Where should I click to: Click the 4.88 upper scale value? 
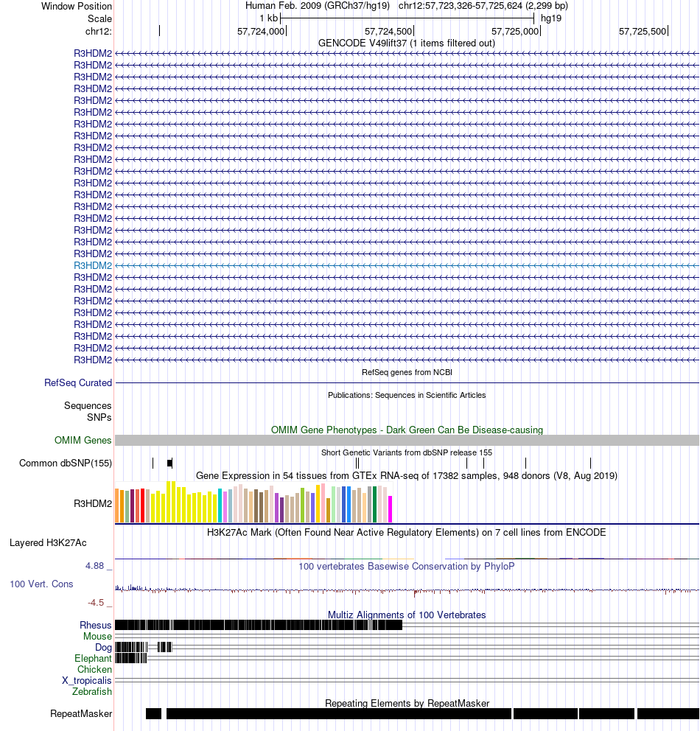[x=94, y=565]
